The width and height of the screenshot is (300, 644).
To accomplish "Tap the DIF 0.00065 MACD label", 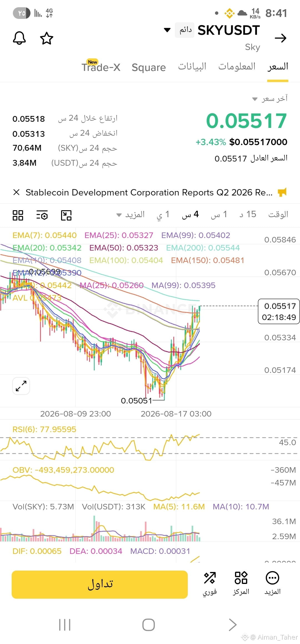I will 37,551.
